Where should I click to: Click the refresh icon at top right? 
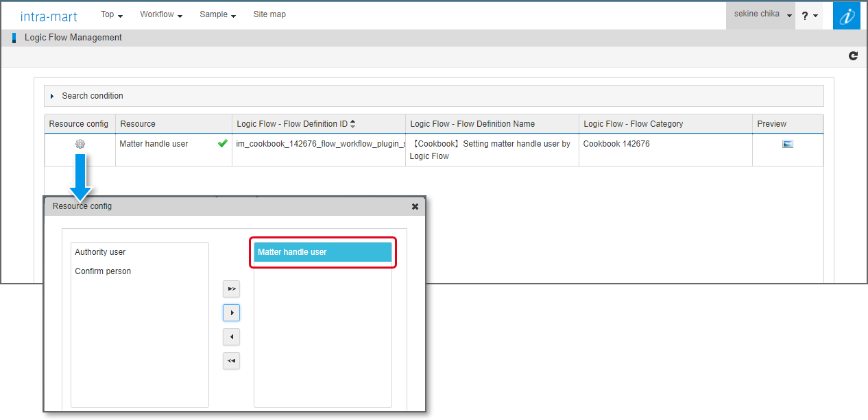click(853, 56)
